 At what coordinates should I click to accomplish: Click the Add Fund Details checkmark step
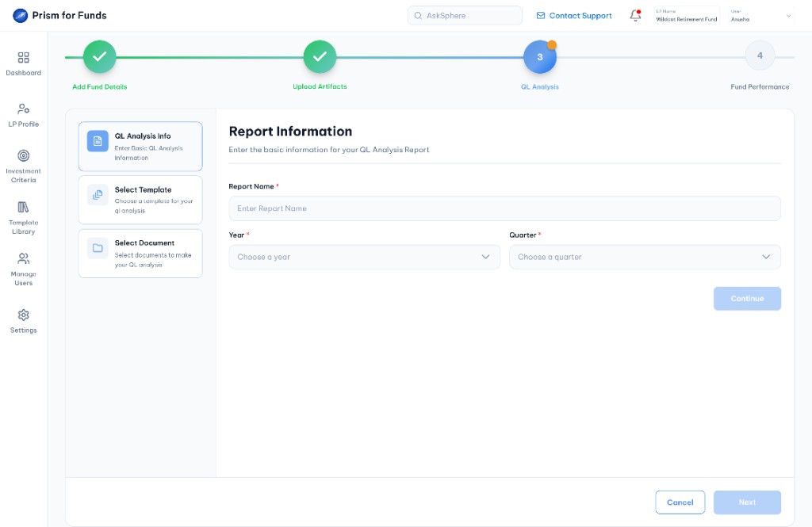[99, 56]
